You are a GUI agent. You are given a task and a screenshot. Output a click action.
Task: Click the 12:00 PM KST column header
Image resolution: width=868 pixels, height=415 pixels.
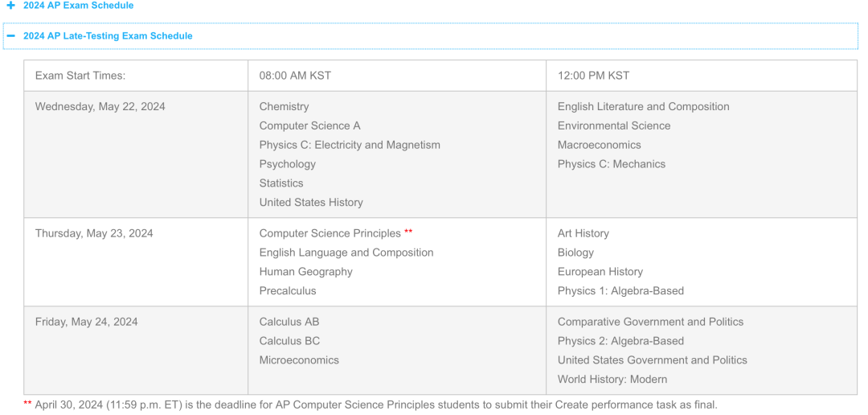593,76
